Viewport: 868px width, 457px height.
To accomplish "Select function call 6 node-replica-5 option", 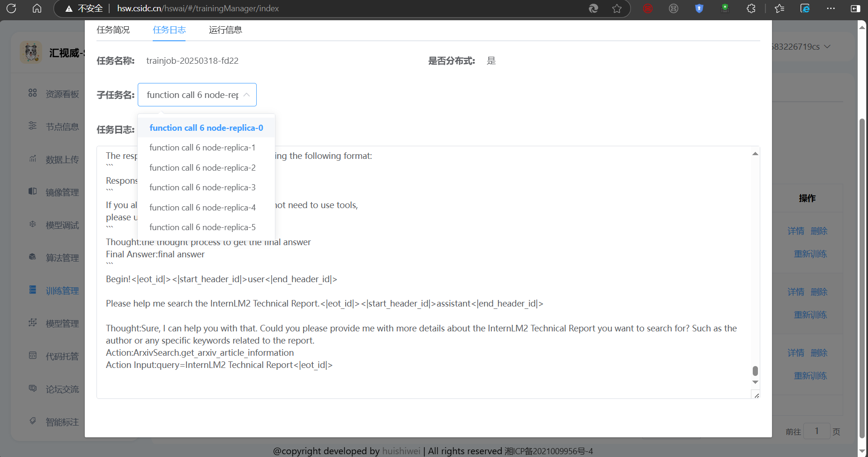I will click(206, 227).
